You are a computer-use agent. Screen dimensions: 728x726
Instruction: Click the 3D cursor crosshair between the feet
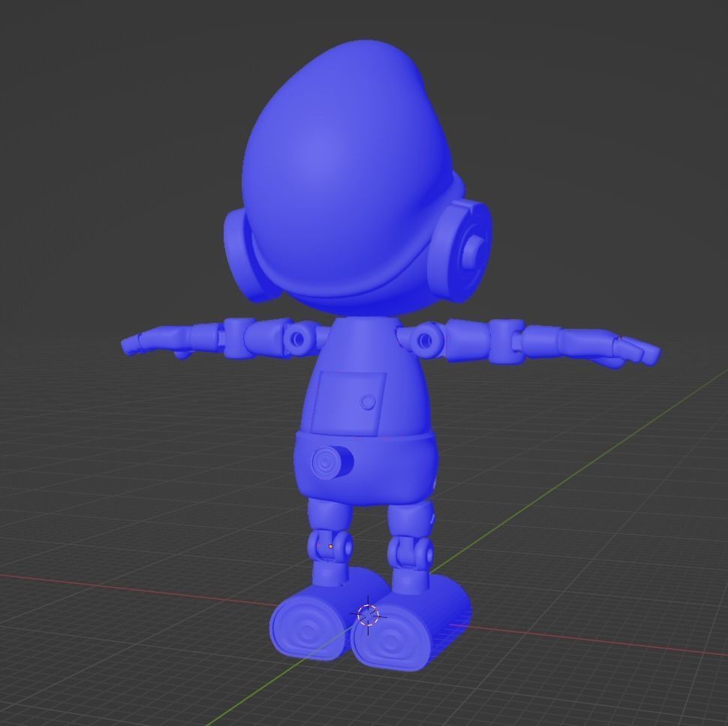(369, 615)
